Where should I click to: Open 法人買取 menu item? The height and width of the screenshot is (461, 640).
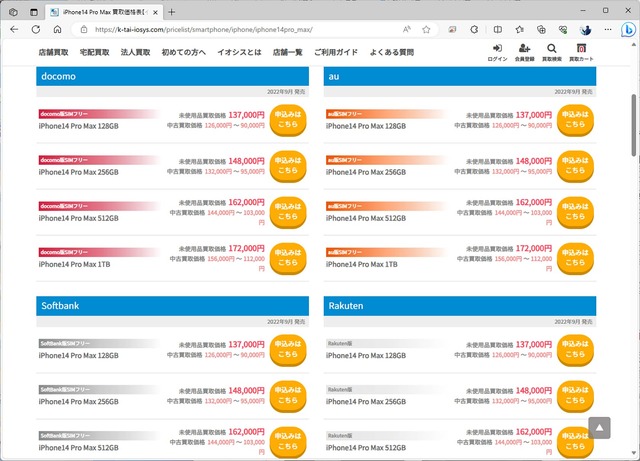point(136,52)
